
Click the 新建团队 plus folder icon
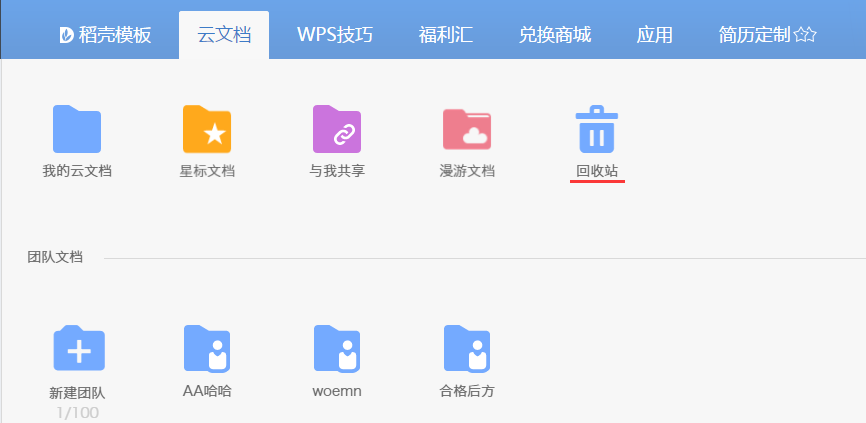click(x=78, y=348)
